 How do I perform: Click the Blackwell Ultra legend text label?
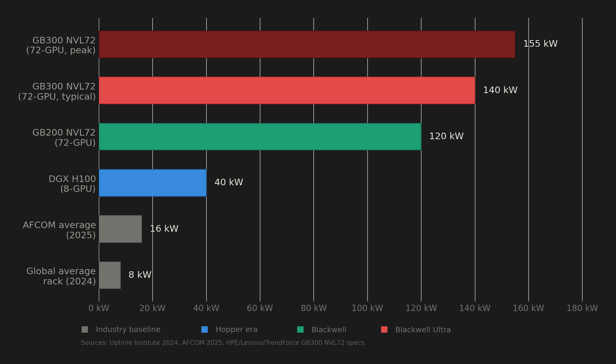(x=423, y=329)
